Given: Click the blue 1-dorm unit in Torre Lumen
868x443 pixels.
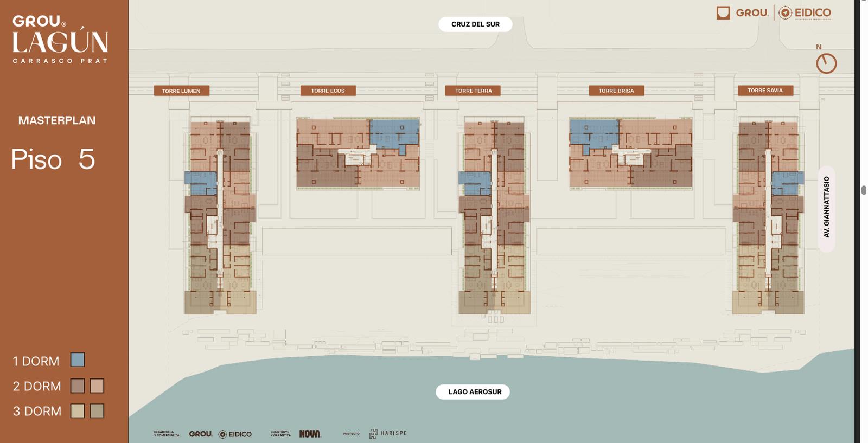Looking at the screenshot, I should click(200, 183).
